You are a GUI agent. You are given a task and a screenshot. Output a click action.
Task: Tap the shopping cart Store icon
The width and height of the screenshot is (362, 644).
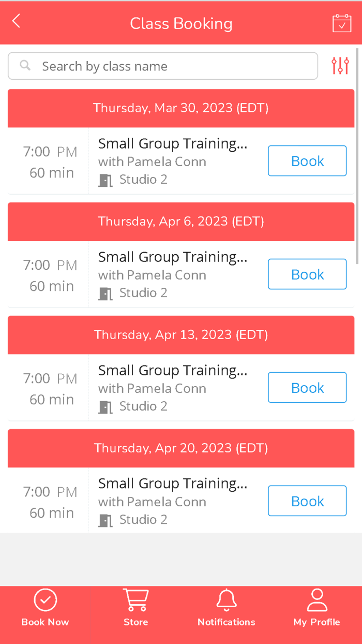click(135, 600)
